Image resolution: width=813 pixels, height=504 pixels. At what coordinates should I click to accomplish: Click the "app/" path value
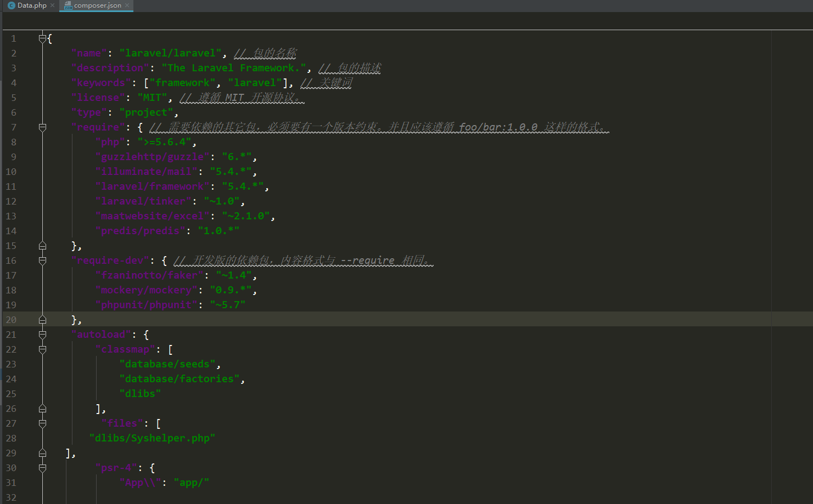192,483
